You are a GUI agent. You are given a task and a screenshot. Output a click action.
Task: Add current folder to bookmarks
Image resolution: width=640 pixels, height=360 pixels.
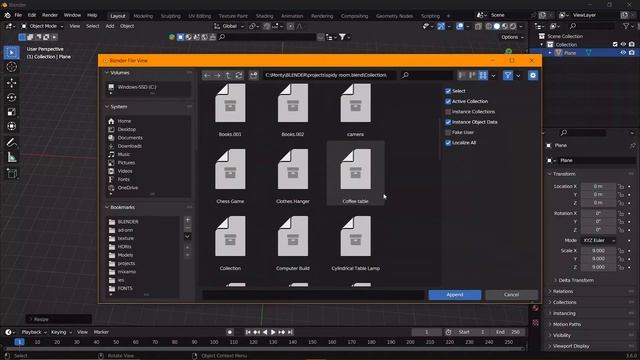(x=187, y=220)
